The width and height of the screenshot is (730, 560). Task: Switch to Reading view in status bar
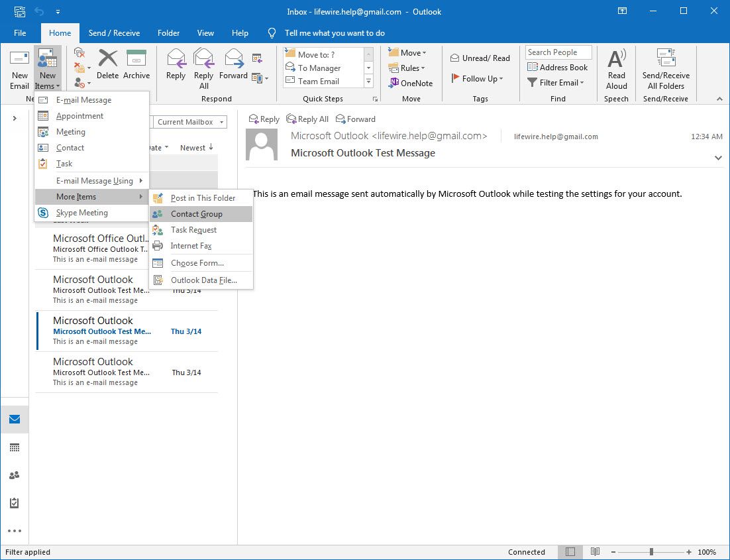(595, 551)
